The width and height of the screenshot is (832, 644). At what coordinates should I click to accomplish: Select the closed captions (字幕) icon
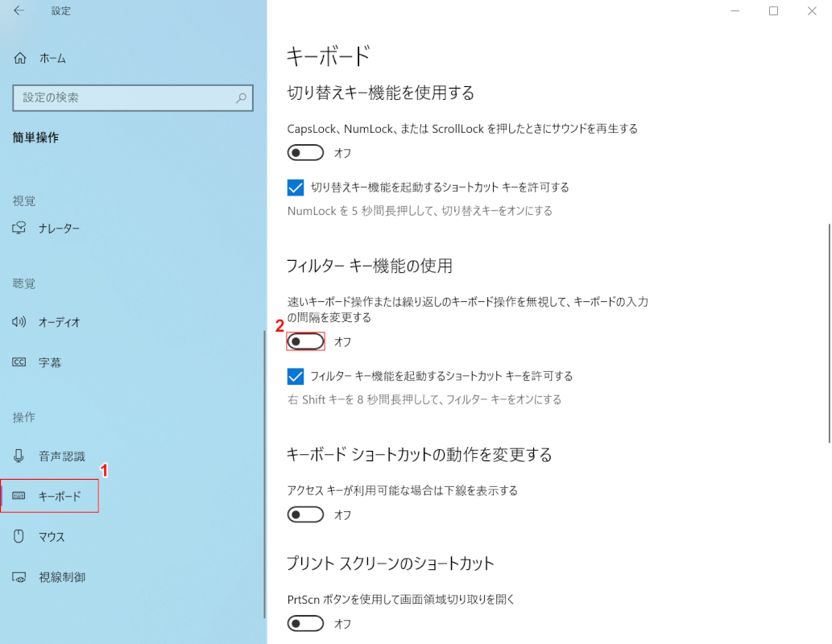tap(20, 362)
